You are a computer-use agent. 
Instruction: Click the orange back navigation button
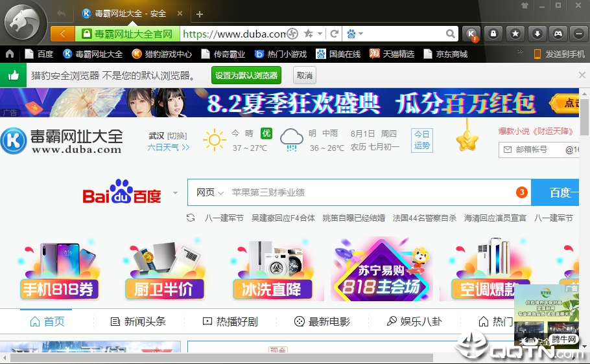pyautogui.click(x=63, y=34)
